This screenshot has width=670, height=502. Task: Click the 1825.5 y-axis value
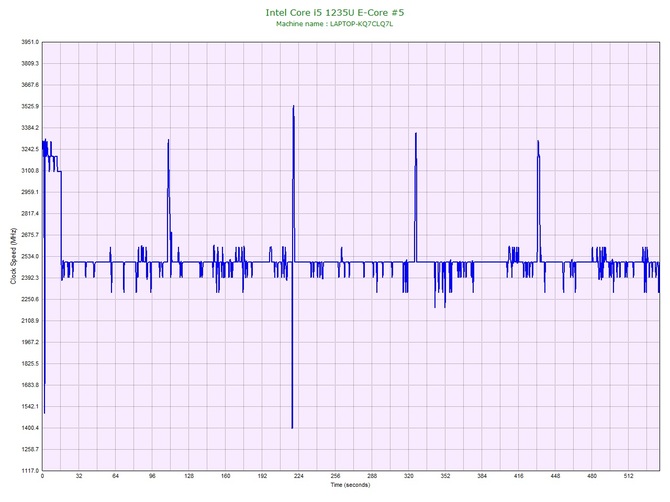[30, 364]
